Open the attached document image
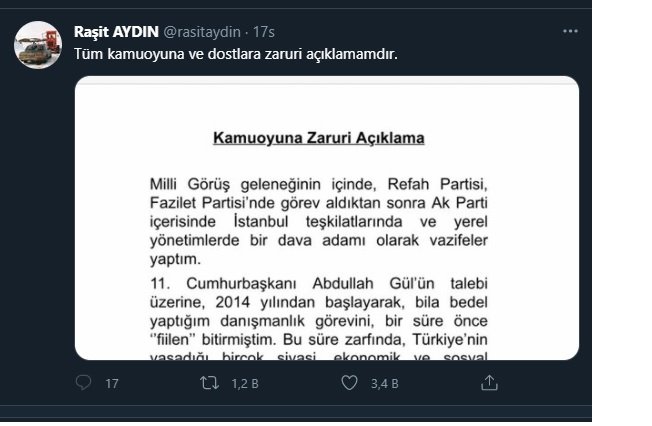652x426 pixels. [327, 218]
